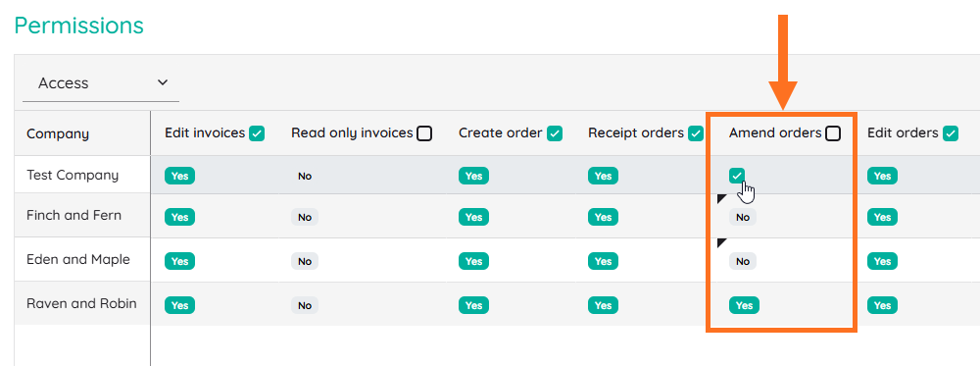Click Test Company Edit invoices Yes badge
Image resolution: width=980 pixels, height=366 pixels.
point(180,176)
